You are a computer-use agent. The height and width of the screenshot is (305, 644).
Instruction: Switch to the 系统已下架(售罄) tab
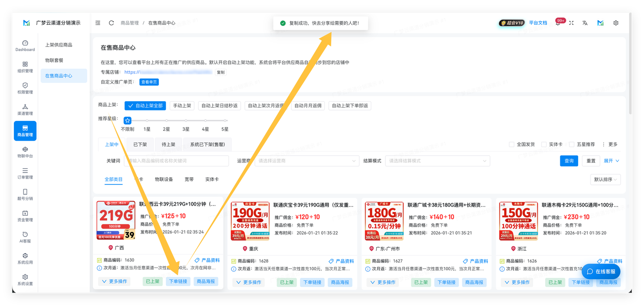207,144
